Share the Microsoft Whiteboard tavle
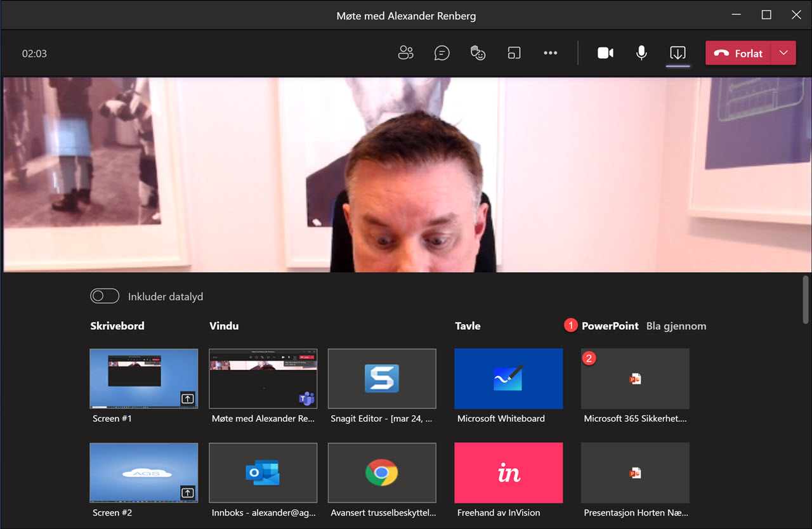This screenshot has width=812, height=529. 508,379
